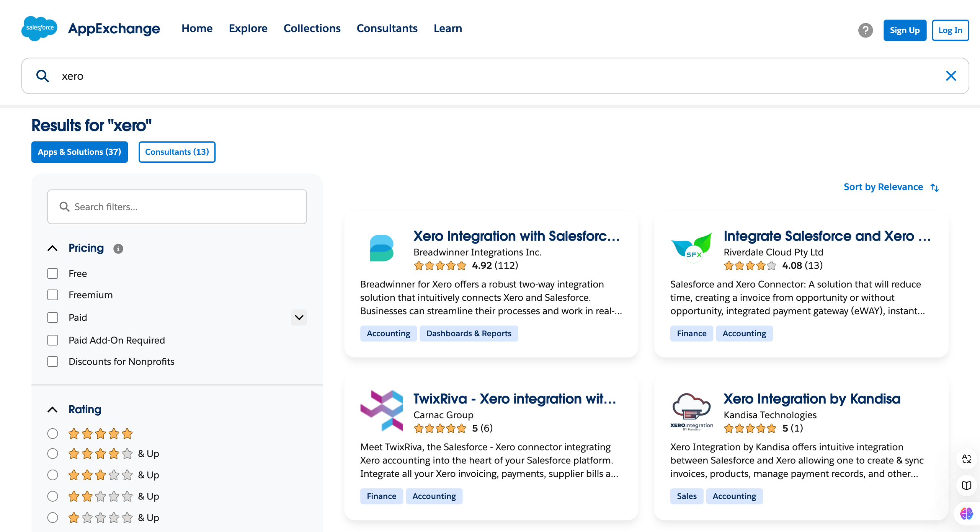Click the TwixRiva app logo
The width and height of the screenshot is (980, 532).
tap(381, 411)
